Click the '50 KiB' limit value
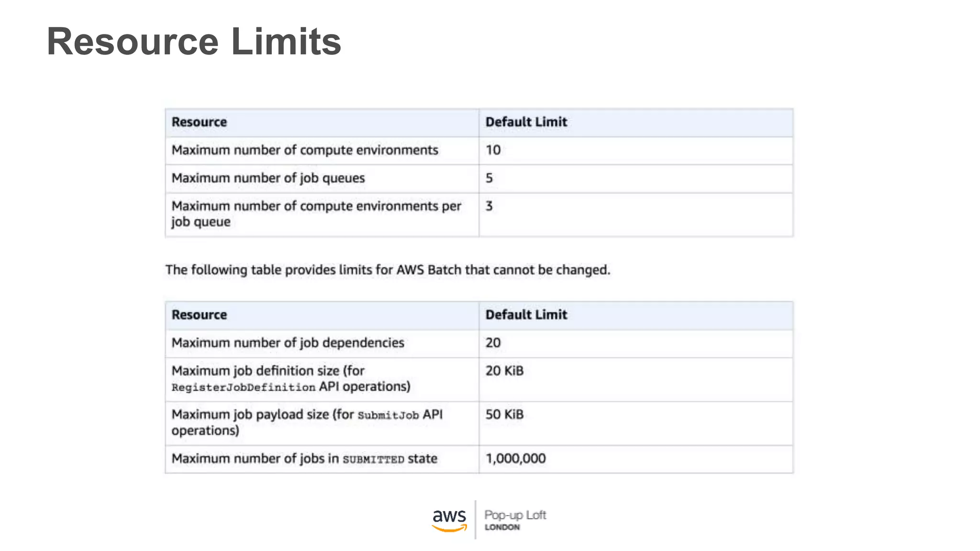 coord(504,414)
